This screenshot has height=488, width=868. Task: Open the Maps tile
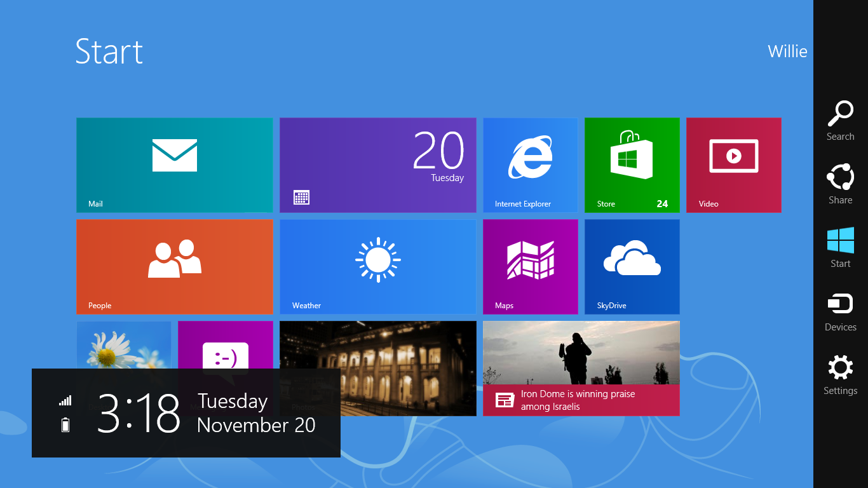tap(531, 267)
